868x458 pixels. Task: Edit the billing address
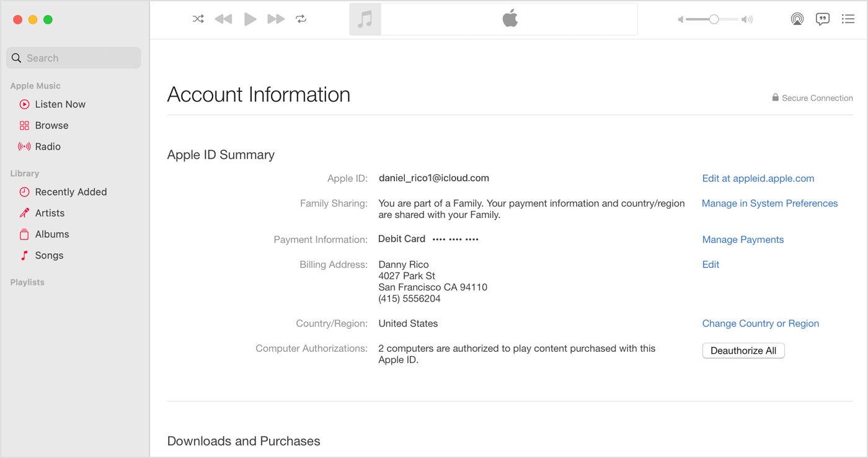click(711, 264)
